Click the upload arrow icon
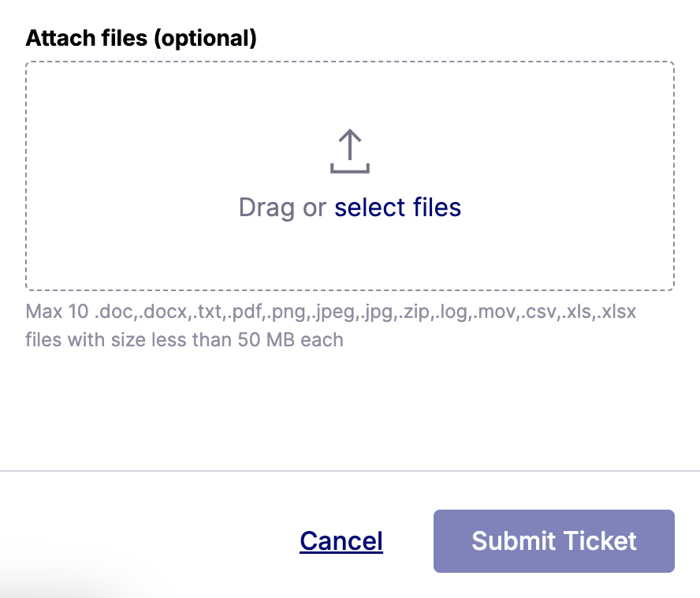Image resolution: width=700 pixels, height=598 pixels. (349, 151)
